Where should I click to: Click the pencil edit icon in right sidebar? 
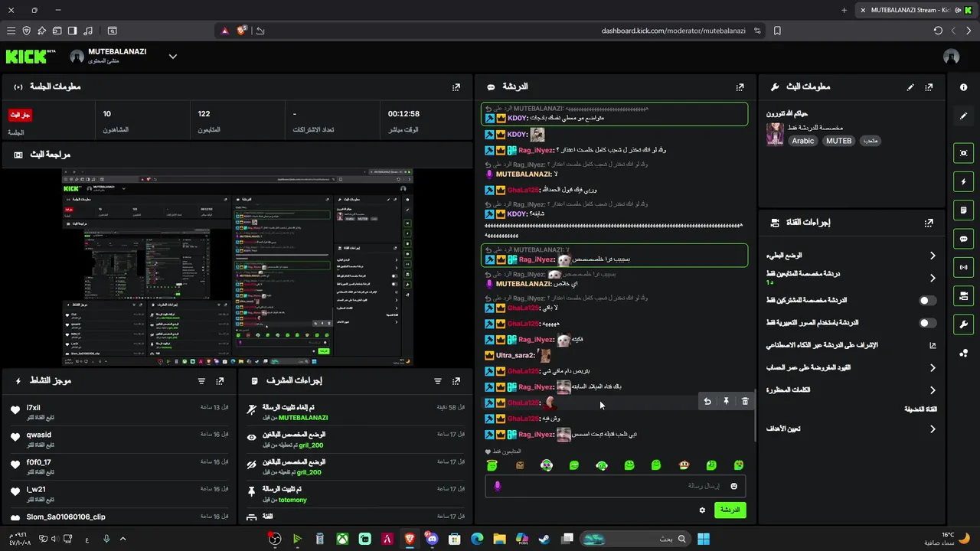point(963,116)
